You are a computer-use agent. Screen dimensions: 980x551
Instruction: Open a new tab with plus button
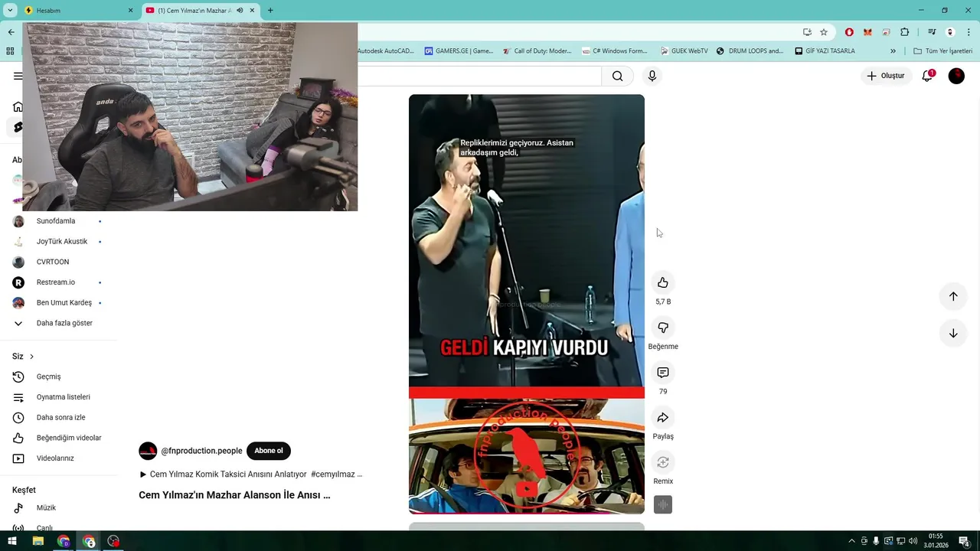point(270,11)
